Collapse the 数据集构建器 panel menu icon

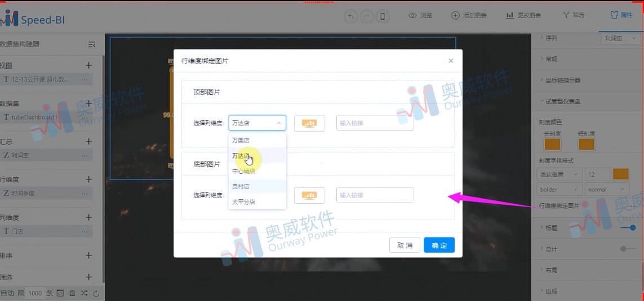click(x=92, y=44)
